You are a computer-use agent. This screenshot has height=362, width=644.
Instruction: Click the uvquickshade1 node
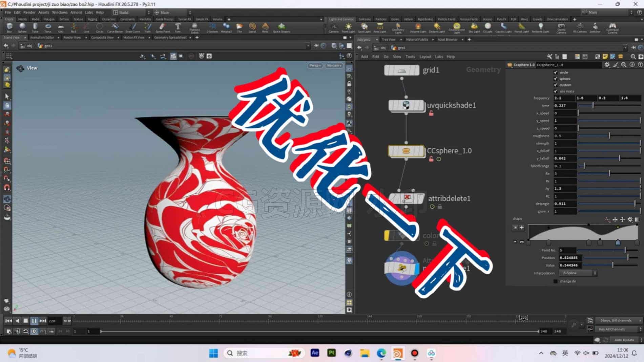406,106
